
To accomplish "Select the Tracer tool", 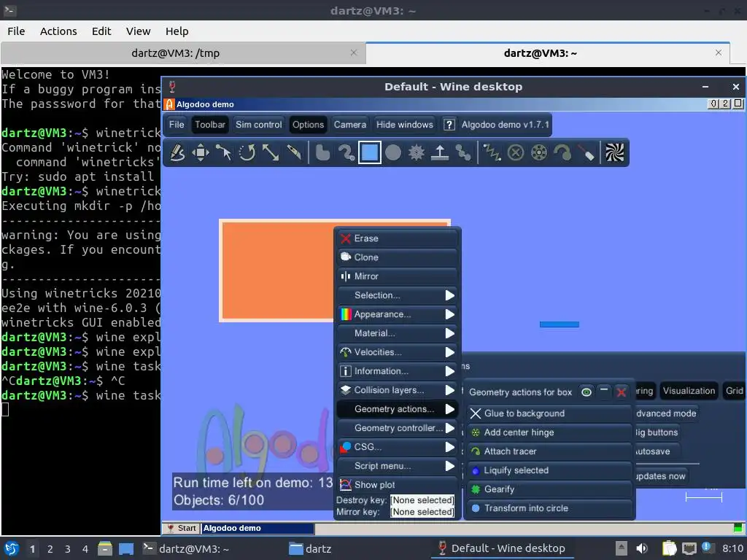I will point(562,153).
